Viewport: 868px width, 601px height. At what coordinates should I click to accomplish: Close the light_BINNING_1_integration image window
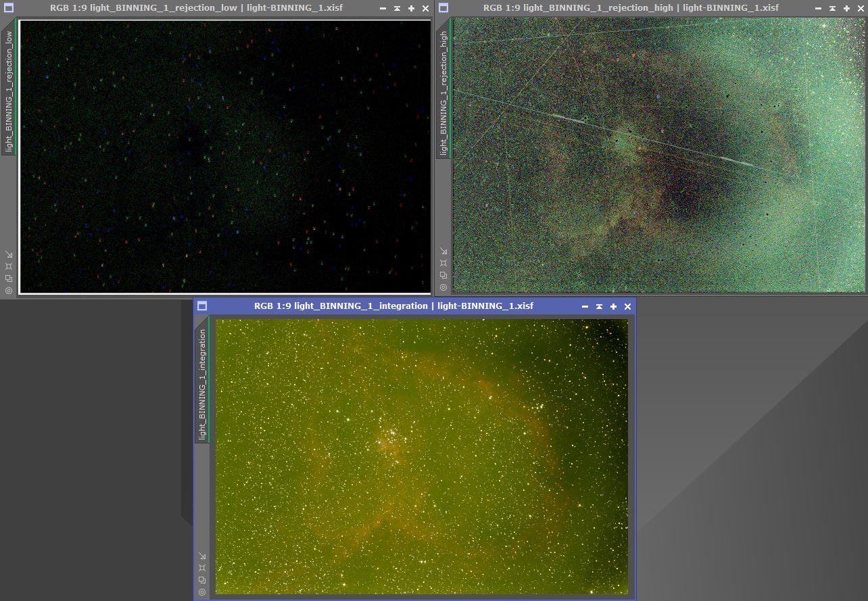(627, 306)
